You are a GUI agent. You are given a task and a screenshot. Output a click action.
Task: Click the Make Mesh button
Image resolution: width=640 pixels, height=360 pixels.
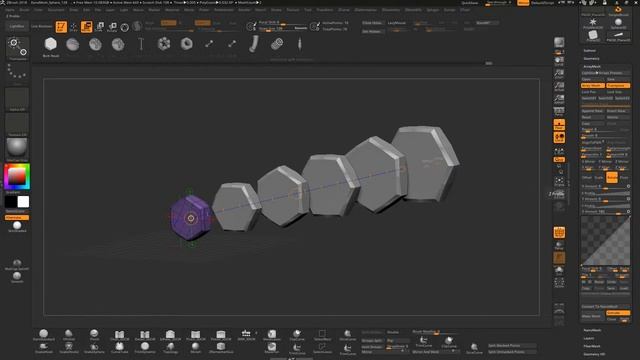(x=593, y=316)
